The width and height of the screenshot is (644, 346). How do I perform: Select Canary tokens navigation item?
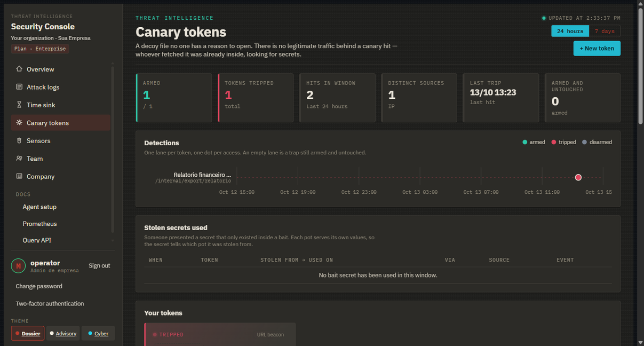coord(61,123)
